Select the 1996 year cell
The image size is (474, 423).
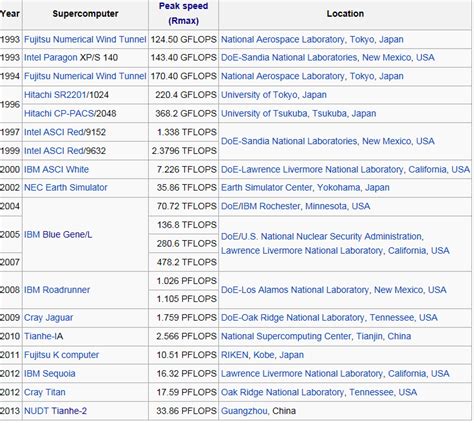tap(10, 104)
